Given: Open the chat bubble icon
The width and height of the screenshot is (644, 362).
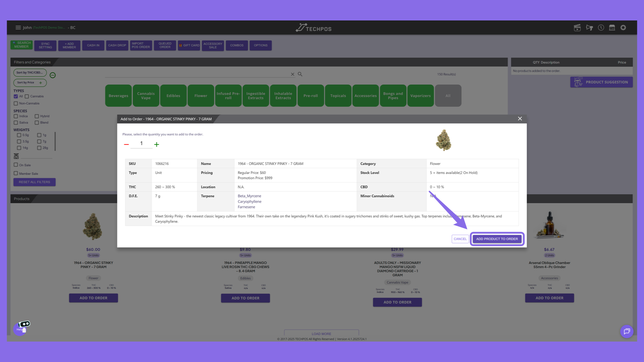Looking at the screenshot, I should click(627, 331).
